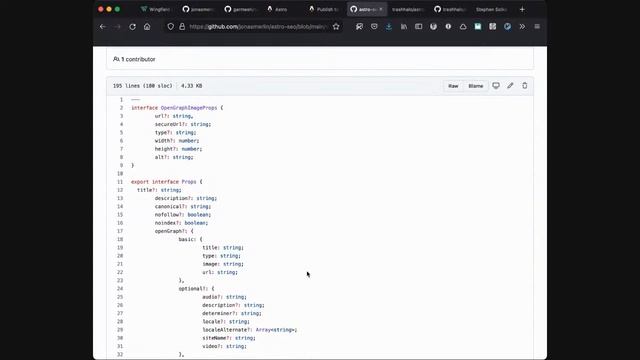
Task: Click the '195 lines (180 sloc)' file info text
Action: [142, 86]
